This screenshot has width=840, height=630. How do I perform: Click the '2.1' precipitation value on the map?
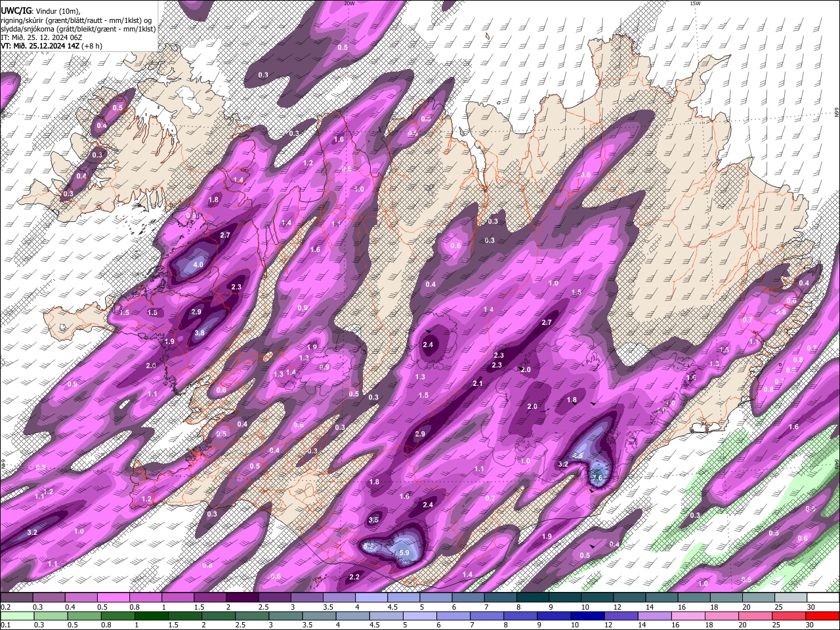coord(478,383)
